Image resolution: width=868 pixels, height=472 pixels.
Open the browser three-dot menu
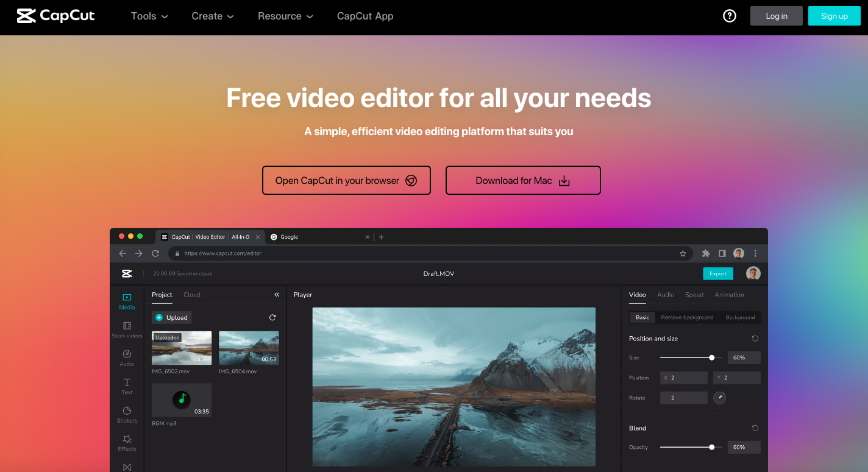click(x=756, y=253)
